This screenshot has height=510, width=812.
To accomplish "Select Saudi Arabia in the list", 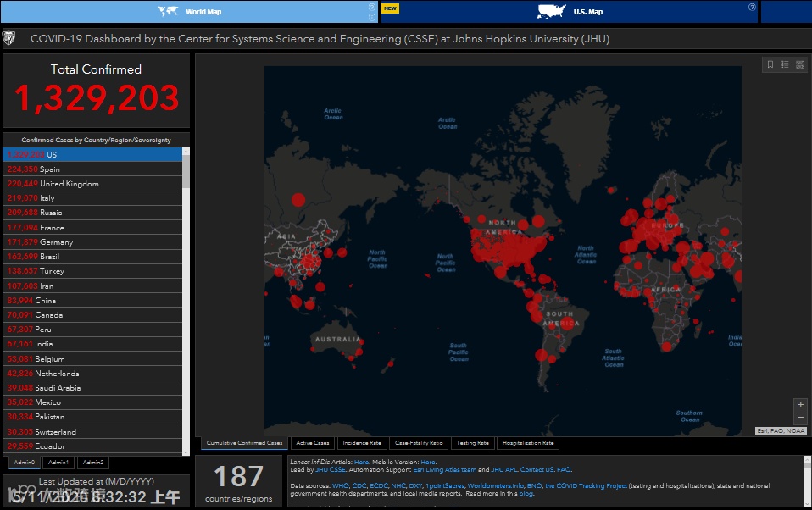I will [x=92, y=388].
